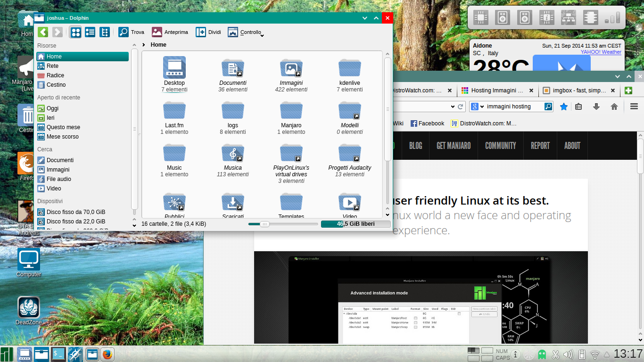Viewport: 644px width, 362px height.
Task: Switch to imgbox Firefox tab
Action: coord(579,90)
